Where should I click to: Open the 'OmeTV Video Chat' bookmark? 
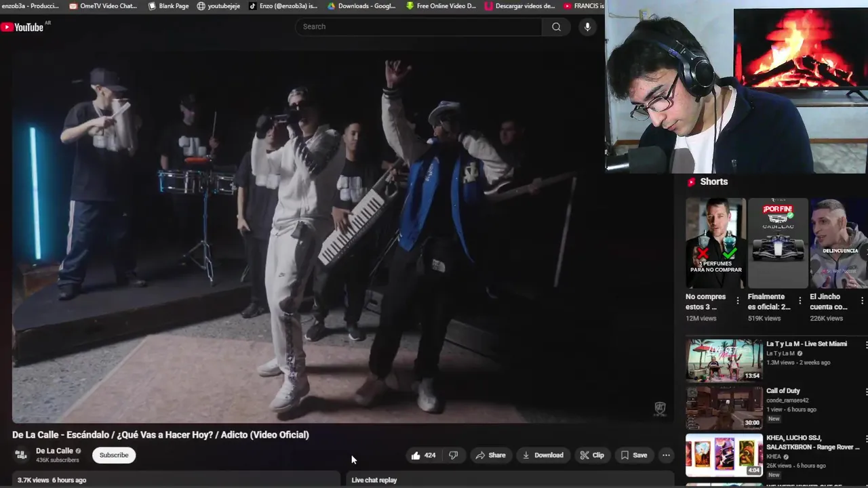coord(102,6)
